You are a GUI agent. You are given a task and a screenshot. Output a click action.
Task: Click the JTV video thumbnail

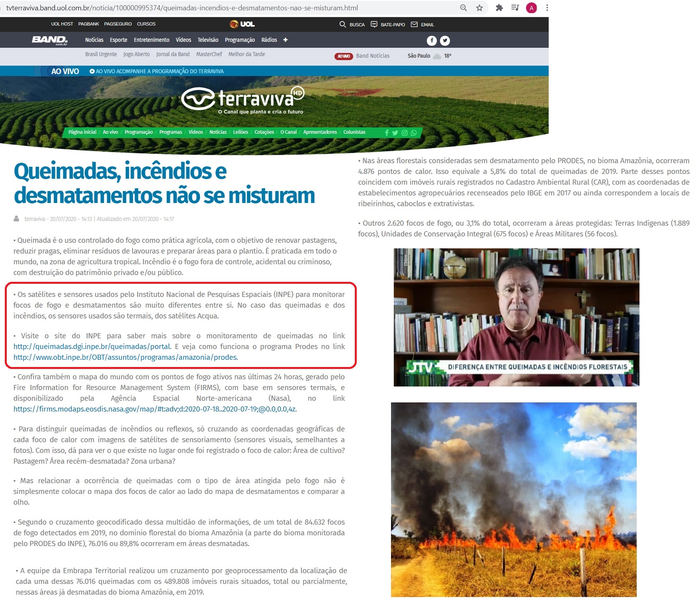point(516,317)
